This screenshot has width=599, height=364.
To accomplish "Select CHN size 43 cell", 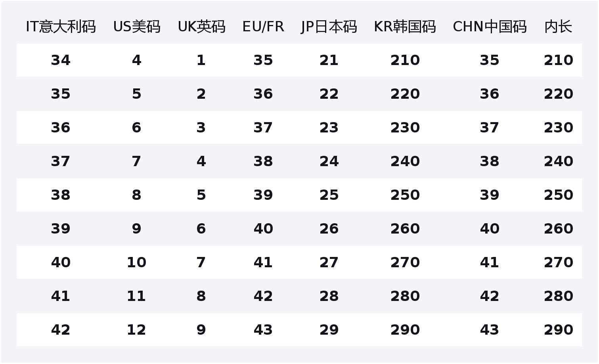I will pyautogui.click(x=490, y=330).
